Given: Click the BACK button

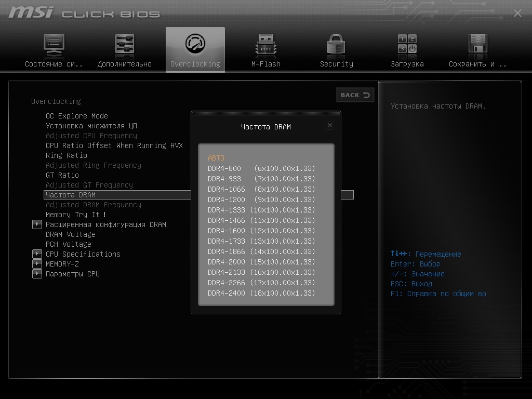Looking at the screenshot, I should click(x=355, y=95).
